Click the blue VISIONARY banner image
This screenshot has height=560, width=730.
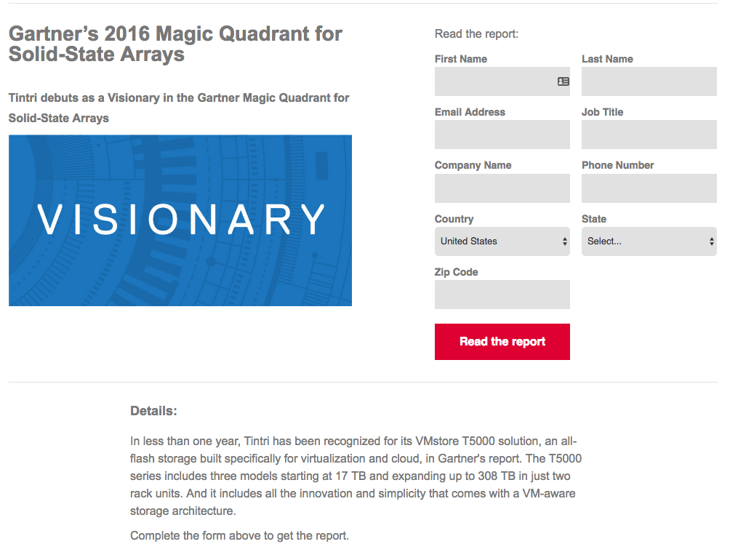click(x=180, y=220)
